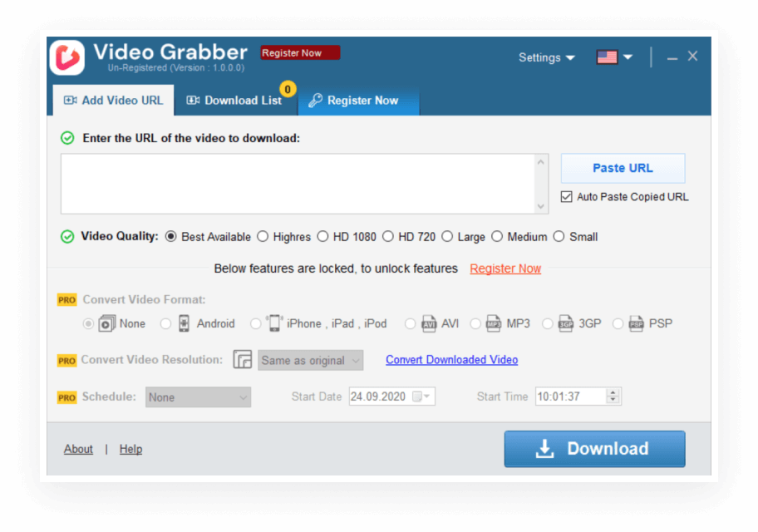The image size is (758, 532).
Task: Click PRO badge next to Convert Video Resolution
Action: (x=66, y=360)
